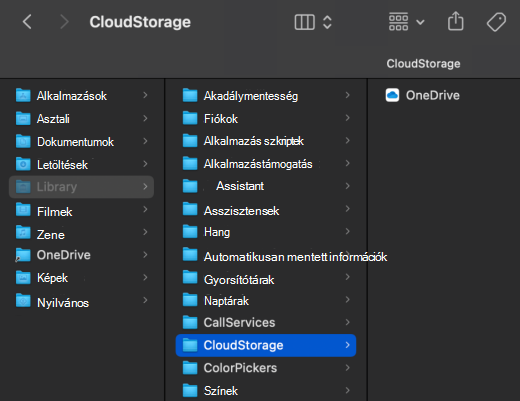Expand the Alkalmazások row chevron
This screenshot has height=401, width=520.
tap(145, 95)
